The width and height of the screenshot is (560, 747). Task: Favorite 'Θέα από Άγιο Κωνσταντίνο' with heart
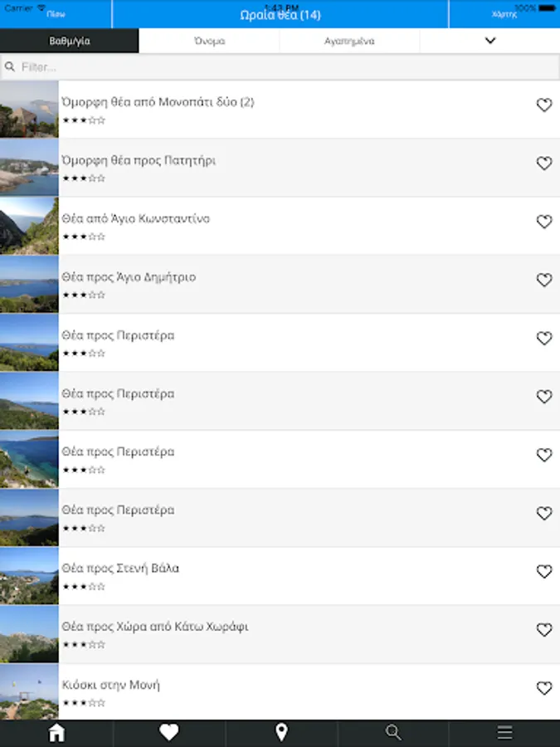tap(544, 222)
